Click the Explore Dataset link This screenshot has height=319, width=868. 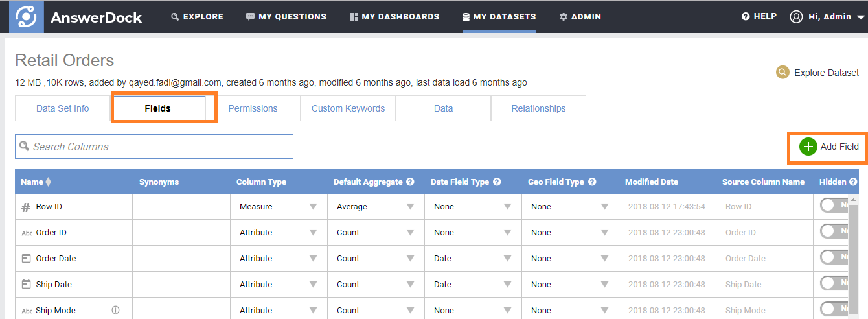827,73
